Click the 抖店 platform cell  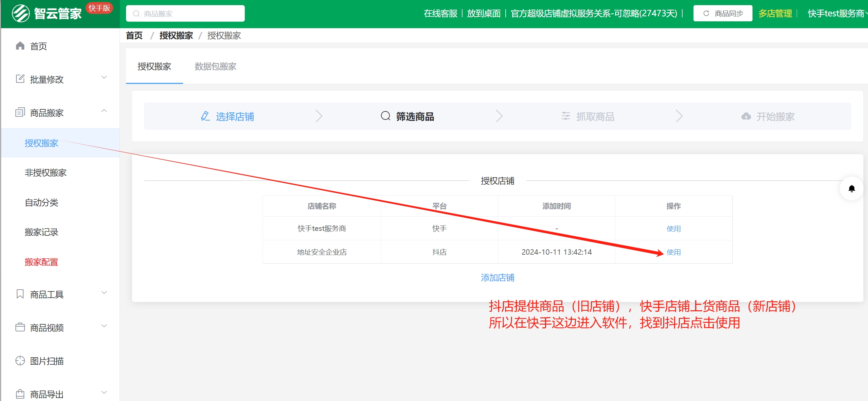[x=439, y=252]
